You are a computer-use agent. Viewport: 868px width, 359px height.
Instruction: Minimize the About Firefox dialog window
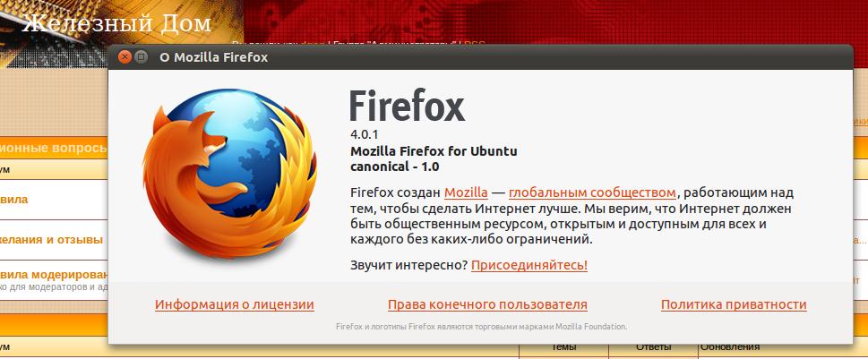click(142, 56)
